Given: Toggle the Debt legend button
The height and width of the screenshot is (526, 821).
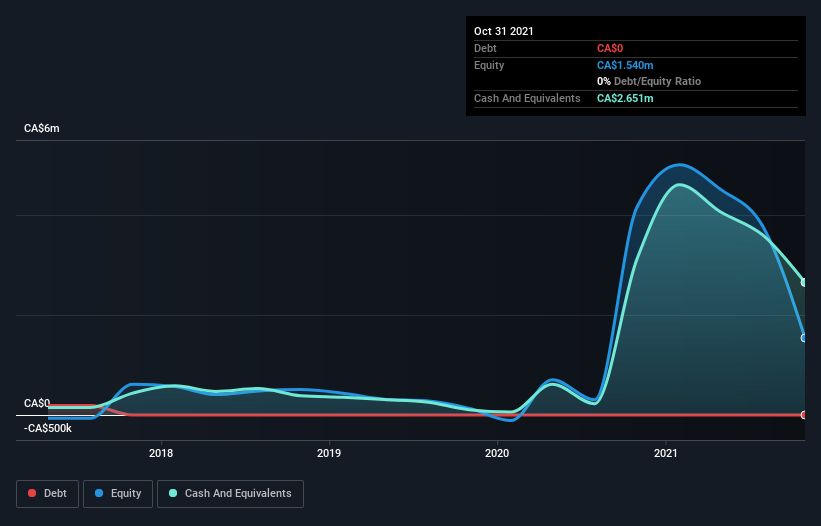Looking at the screenshot, I should (x=48, y=494).
